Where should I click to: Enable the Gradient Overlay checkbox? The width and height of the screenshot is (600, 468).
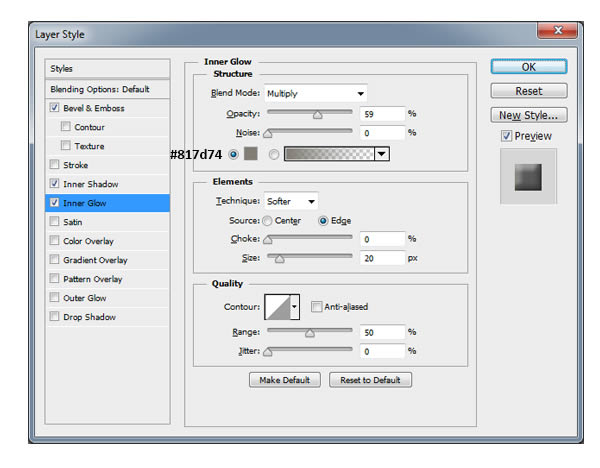[54, 259]
